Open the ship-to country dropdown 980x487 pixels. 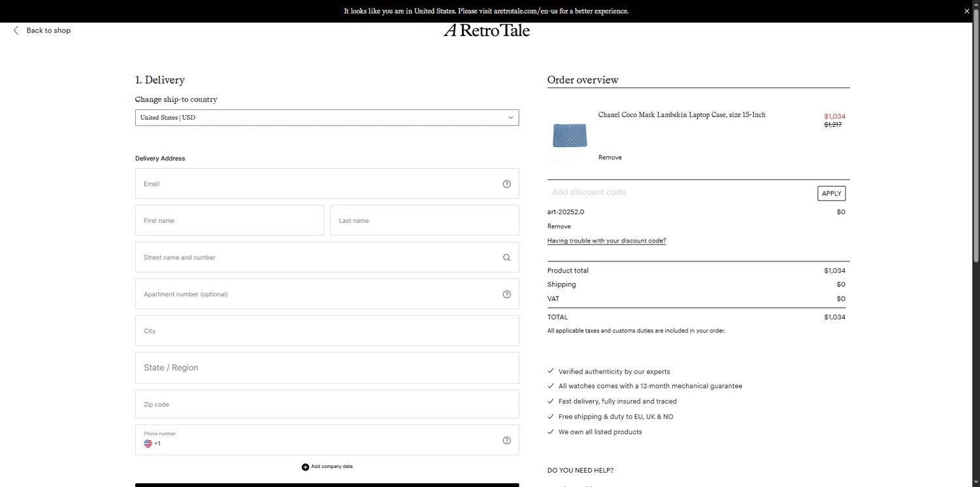coord(327,118)
